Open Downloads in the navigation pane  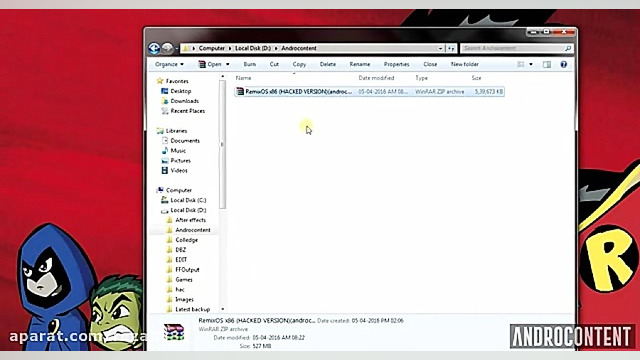tap(184, 101)
